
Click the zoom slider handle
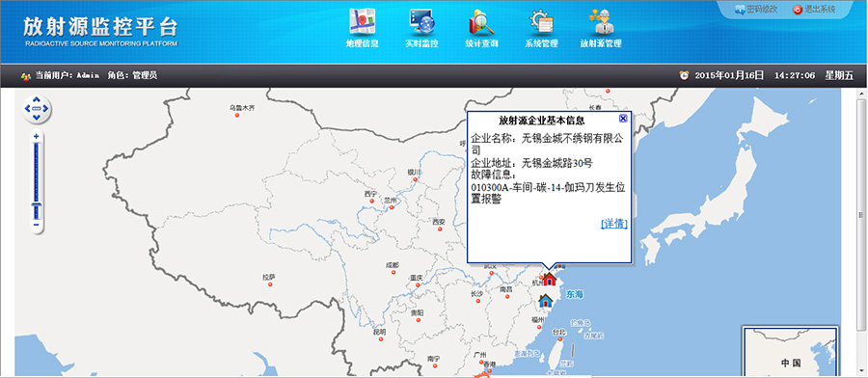point(36,204)
